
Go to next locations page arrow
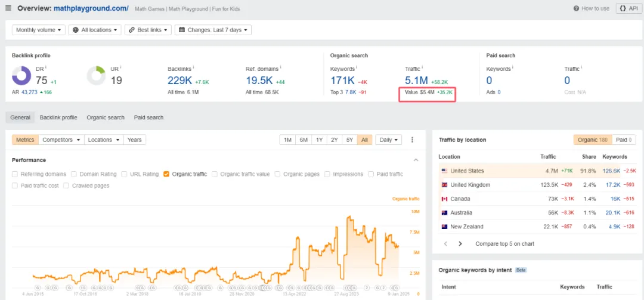point(460,244)
